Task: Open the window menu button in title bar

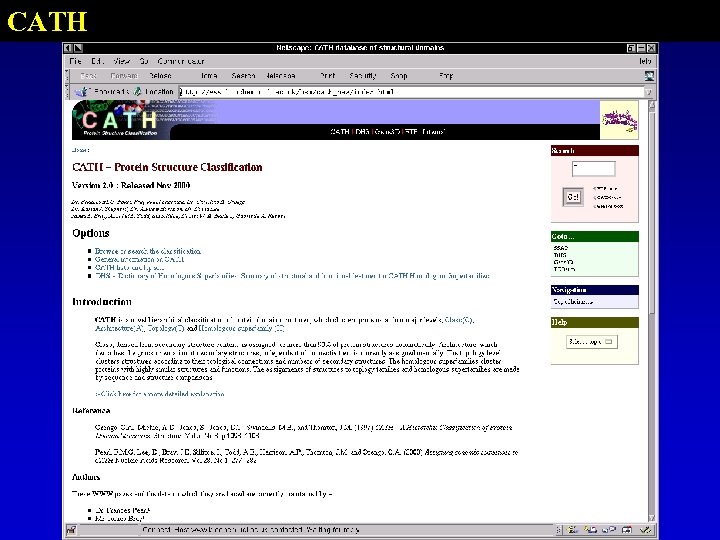Action: [68, 48]
